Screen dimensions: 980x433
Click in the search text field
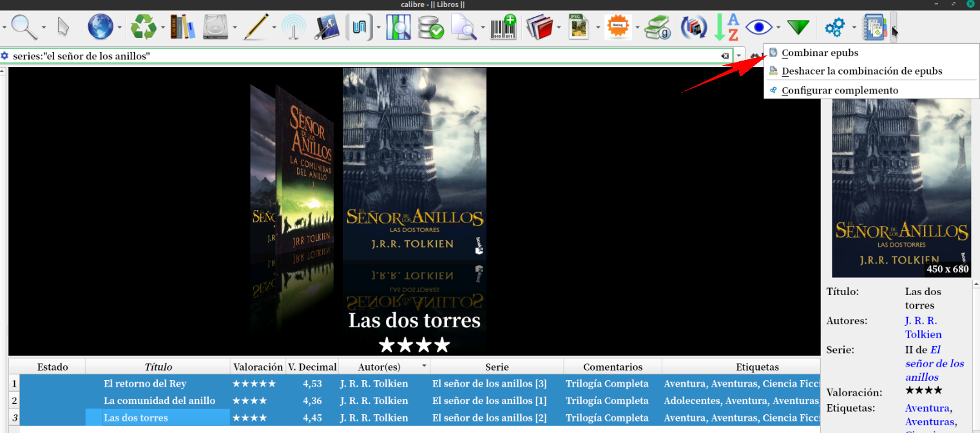click(364, 56)
